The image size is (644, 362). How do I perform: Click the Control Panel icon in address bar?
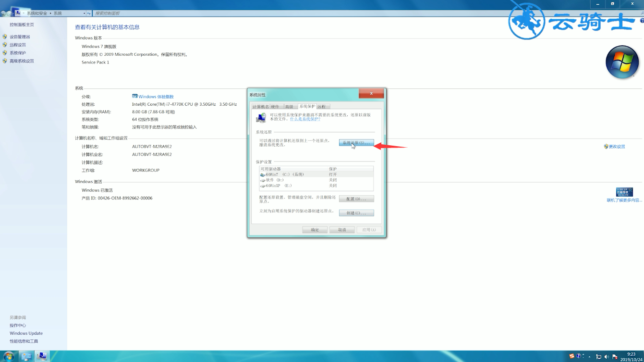(x=18, y=13)
